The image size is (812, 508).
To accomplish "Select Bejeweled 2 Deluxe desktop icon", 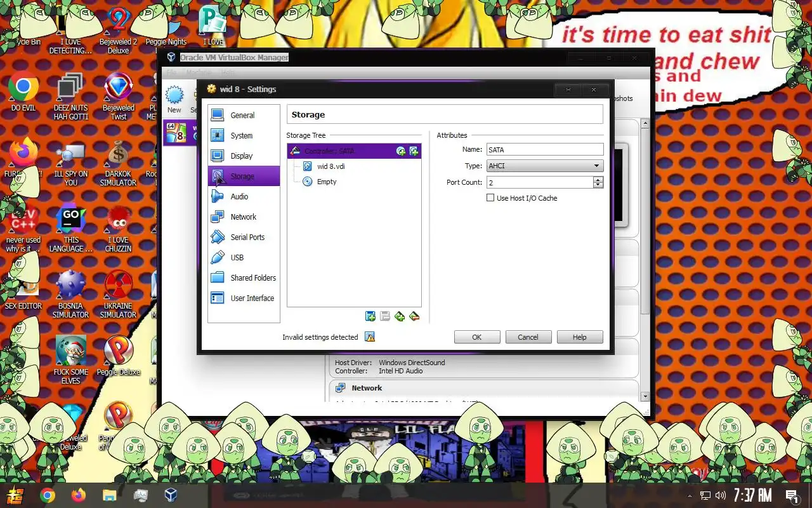I will pos(118,30).
